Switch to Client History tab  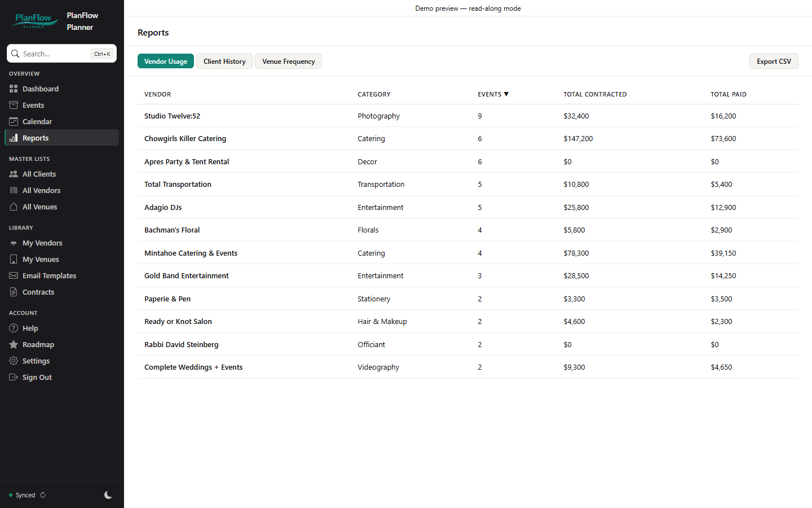click(224, 61)
